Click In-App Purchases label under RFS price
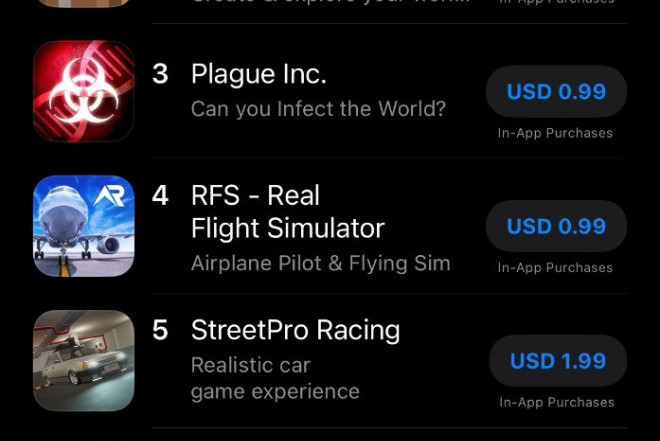 pos(555,268)
